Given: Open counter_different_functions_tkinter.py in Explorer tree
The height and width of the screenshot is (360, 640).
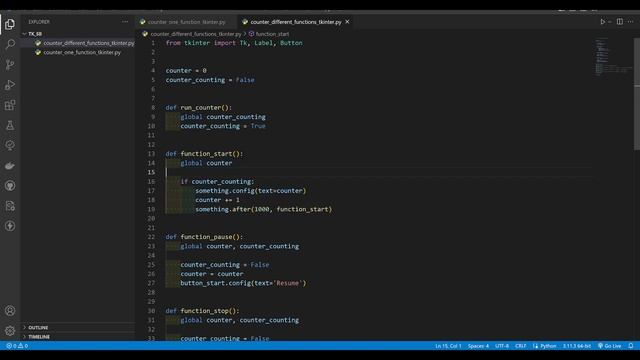Looking at the screenshot, I should click(89, 43).
